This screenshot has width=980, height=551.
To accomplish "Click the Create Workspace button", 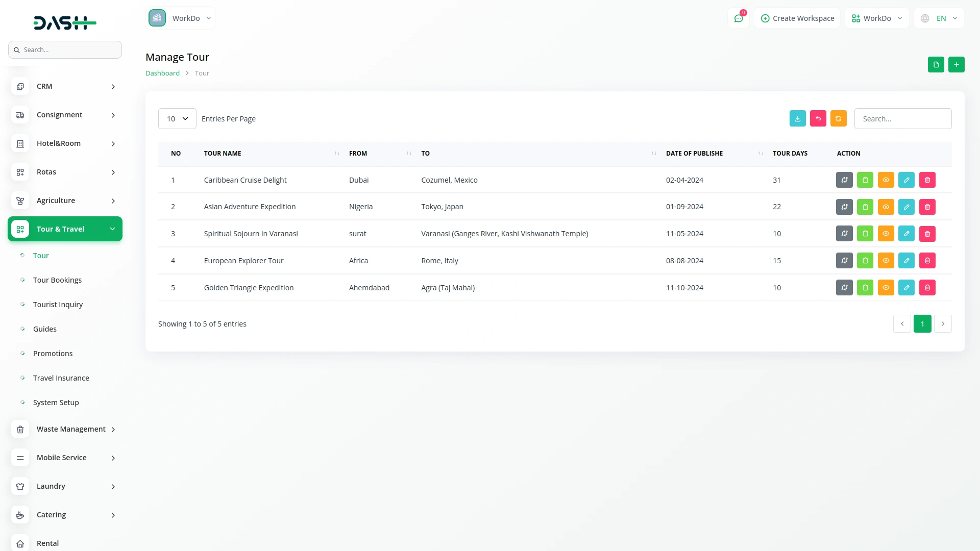I will [x=797, y=18].
